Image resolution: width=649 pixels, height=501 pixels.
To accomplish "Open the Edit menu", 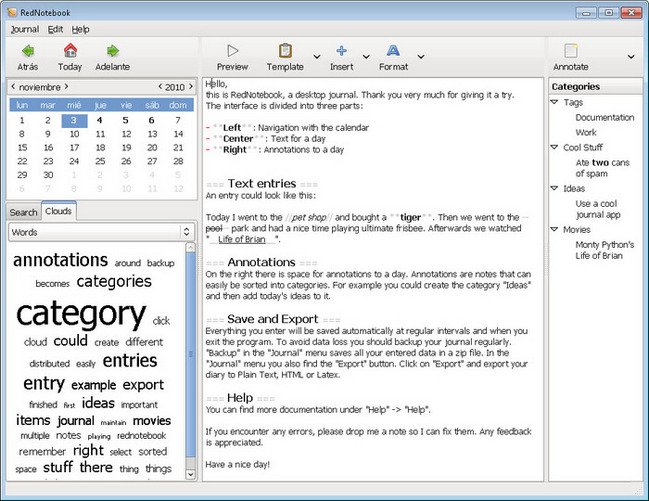I will [x=55, y=29].
